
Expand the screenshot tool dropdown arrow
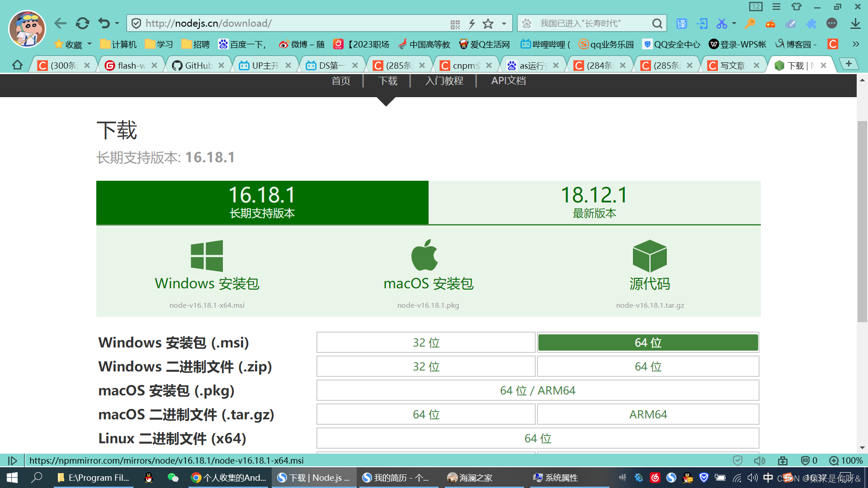[x=734, y=23]
